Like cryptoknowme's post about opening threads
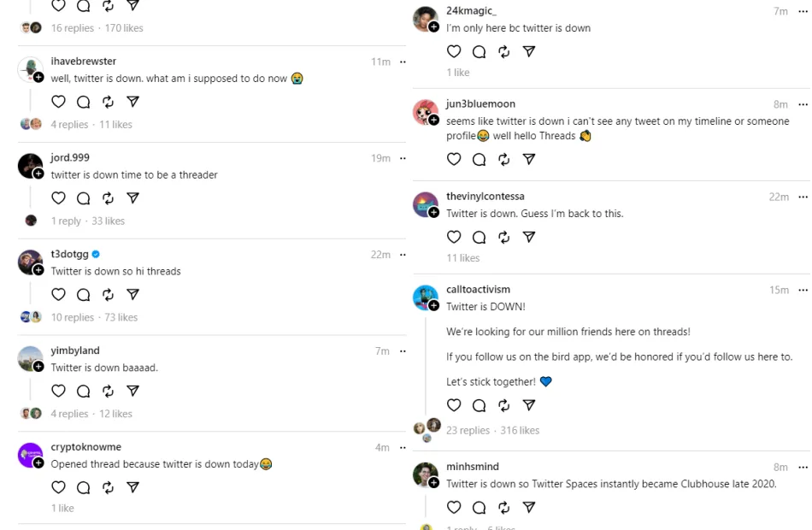The height and width of the screenshot is (530, 812). (x=58, y=488)
